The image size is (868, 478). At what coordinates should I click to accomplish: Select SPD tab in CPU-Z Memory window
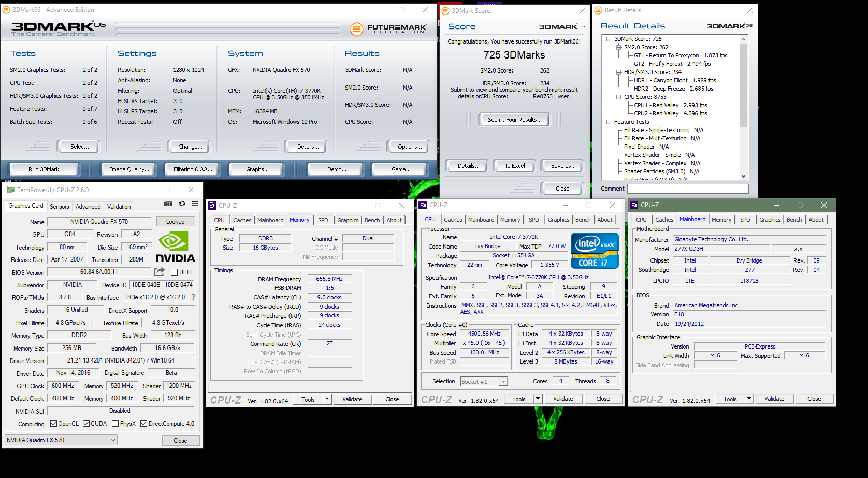click(x=323, y=220)
